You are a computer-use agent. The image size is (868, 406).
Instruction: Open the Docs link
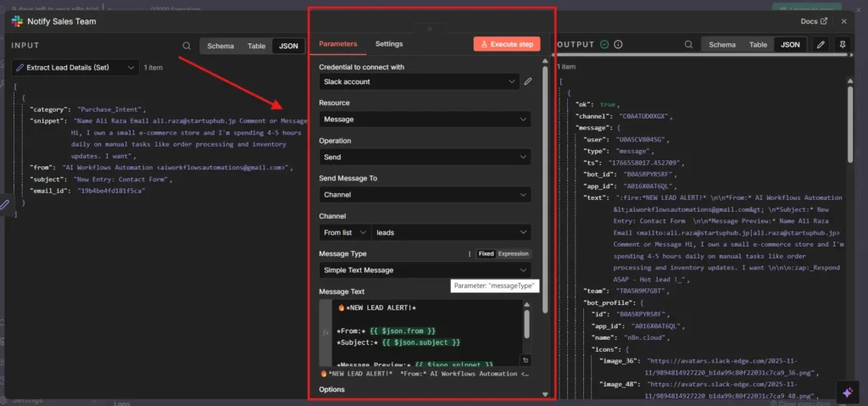point(814,21)
